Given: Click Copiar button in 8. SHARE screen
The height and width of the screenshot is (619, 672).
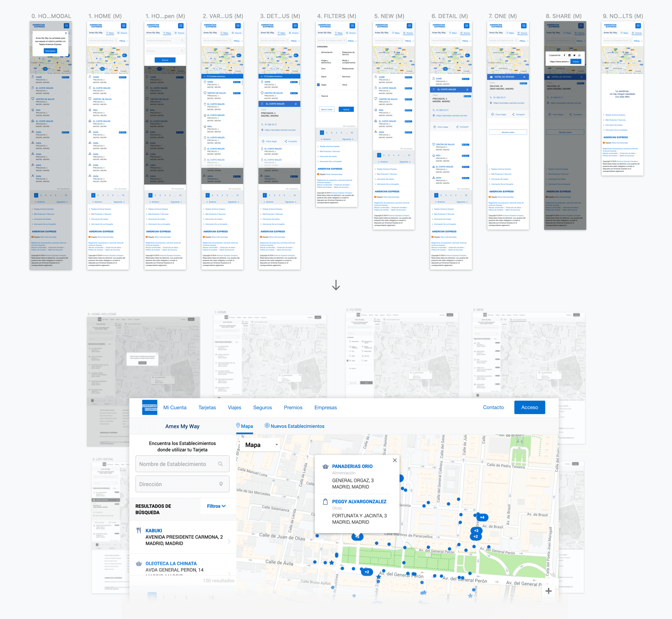Looking at the screenshot, I should click(576, 61).
